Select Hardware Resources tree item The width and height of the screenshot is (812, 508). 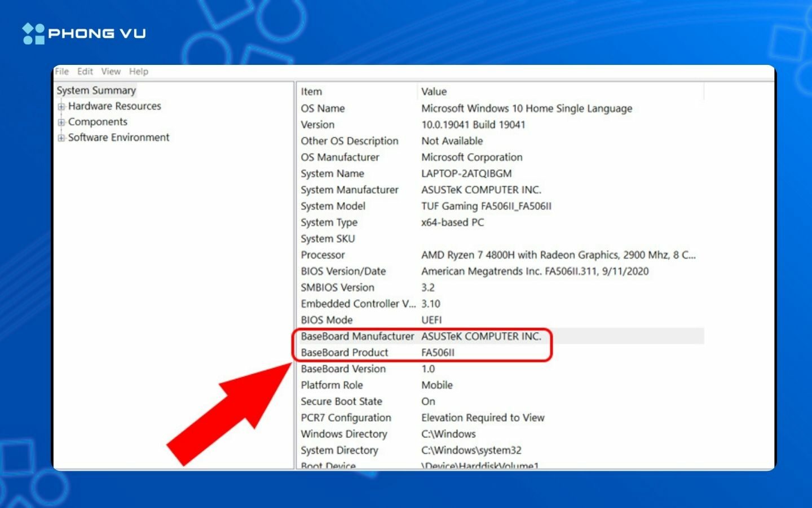(x=114, y=106)
